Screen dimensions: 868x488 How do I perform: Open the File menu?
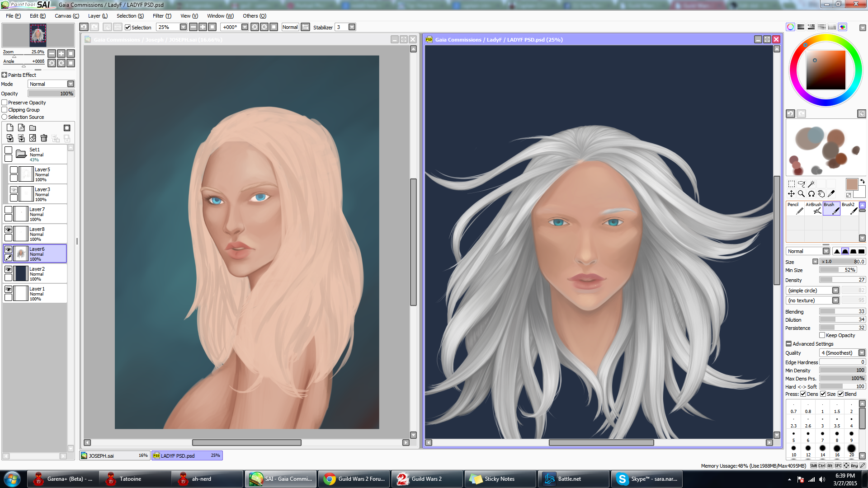pyautogui.click(x=13, y=16)
